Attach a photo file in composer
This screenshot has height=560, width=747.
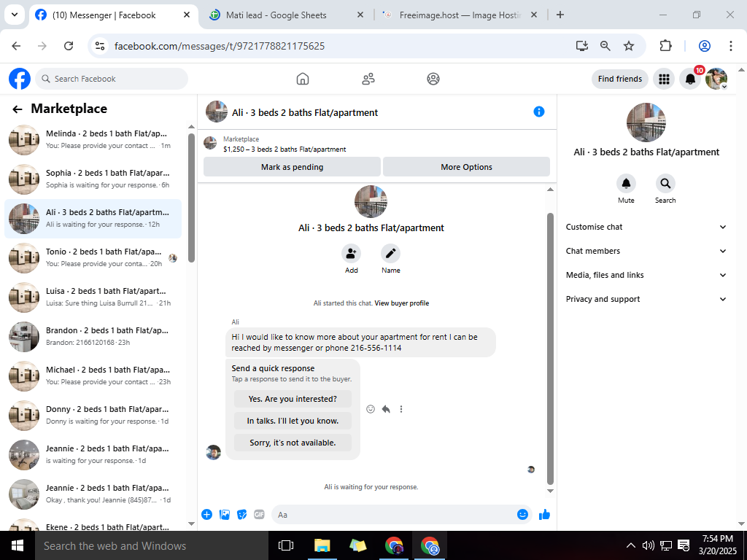pyautogui.click(x=225, y=514)
